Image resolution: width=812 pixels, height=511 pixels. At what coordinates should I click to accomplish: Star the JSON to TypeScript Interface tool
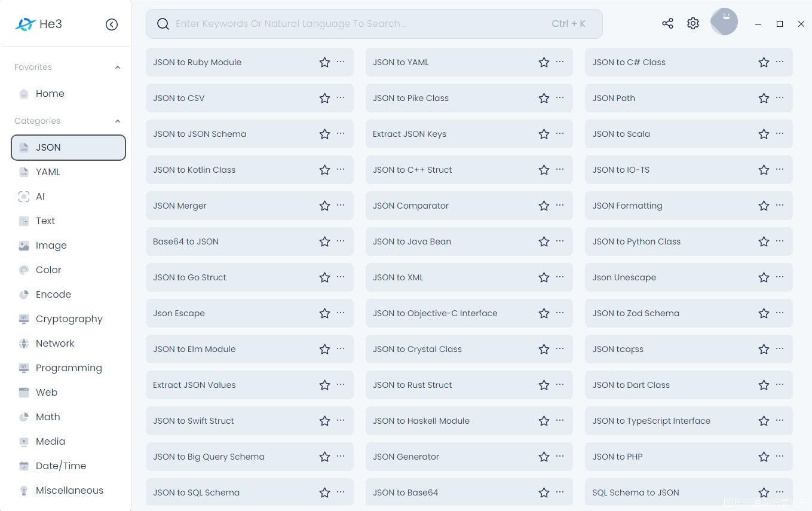764,421
